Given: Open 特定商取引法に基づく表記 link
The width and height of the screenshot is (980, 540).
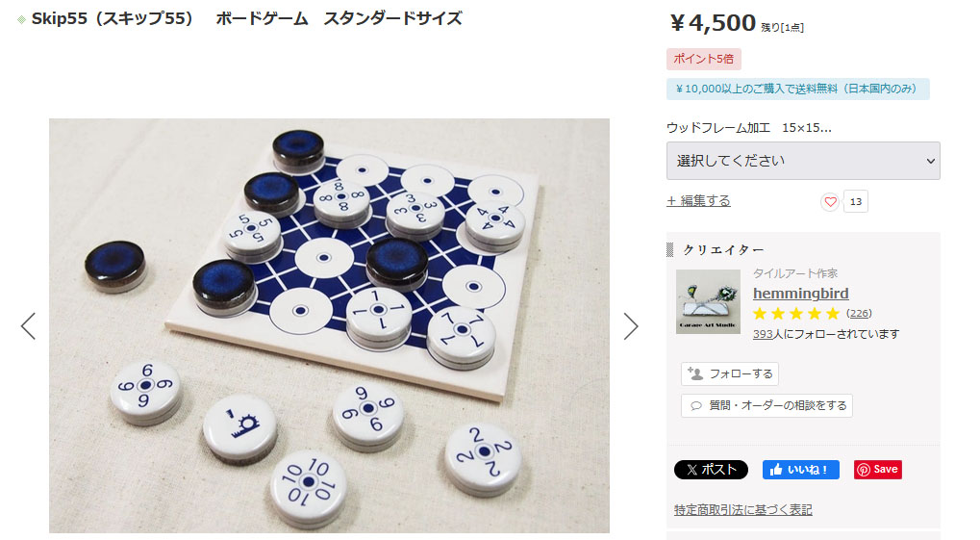Looking at the screenshot, I should coord(743,510).
